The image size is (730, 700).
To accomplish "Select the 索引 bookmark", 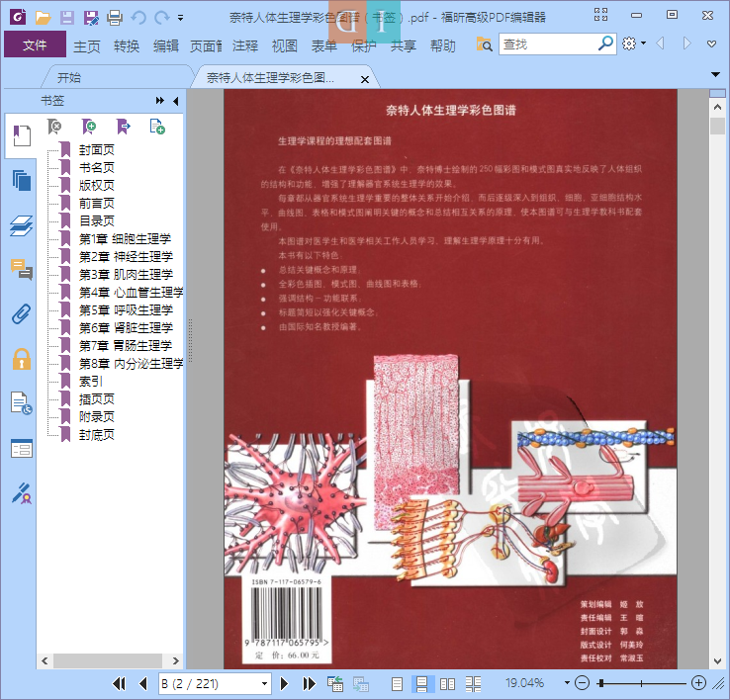I will [90, 382].
